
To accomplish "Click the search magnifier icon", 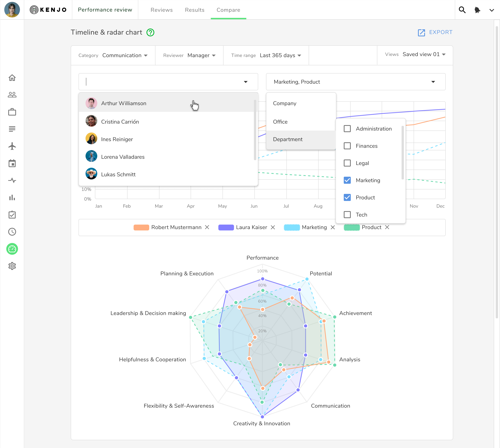I will [462, 10].
